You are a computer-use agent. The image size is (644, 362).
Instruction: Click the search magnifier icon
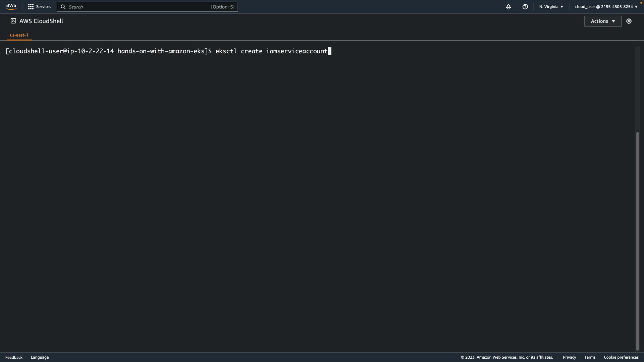click(63, 7)
